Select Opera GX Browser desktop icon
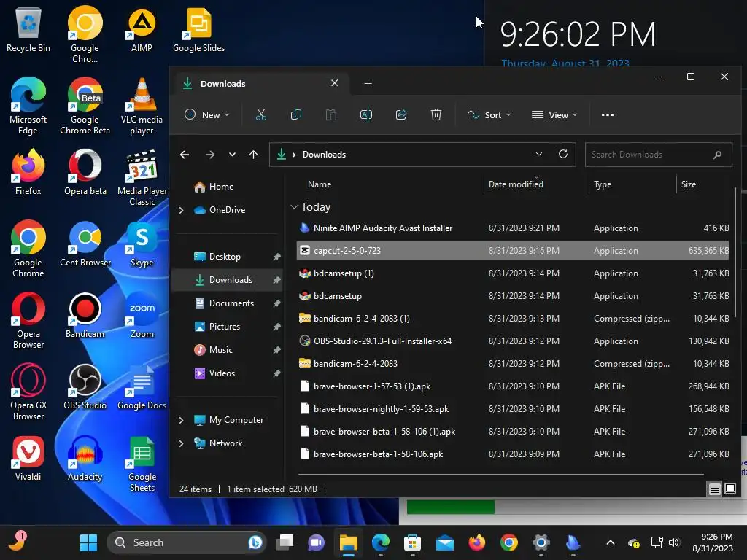 pyautogui.click(x=28, y=392)
